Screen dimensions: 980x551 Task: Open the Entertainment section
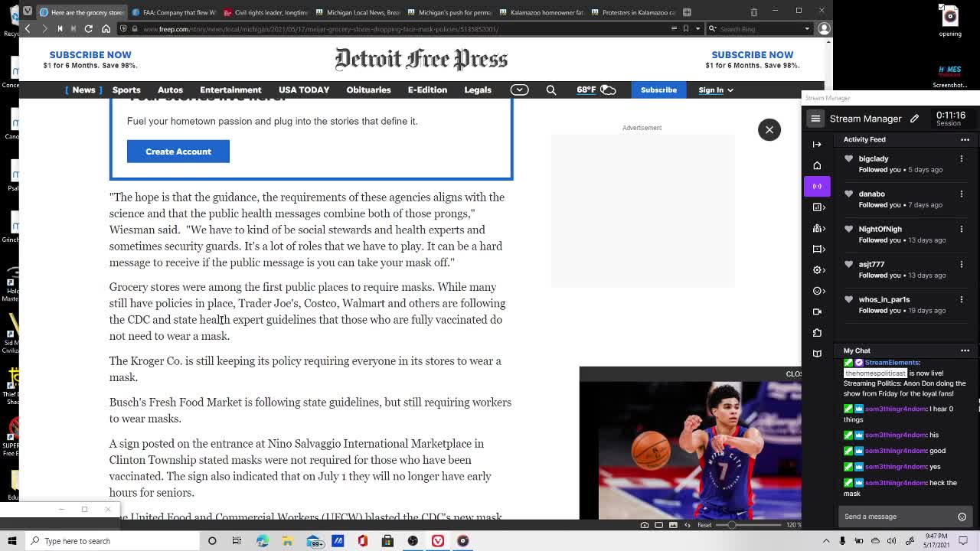(230, 90)
